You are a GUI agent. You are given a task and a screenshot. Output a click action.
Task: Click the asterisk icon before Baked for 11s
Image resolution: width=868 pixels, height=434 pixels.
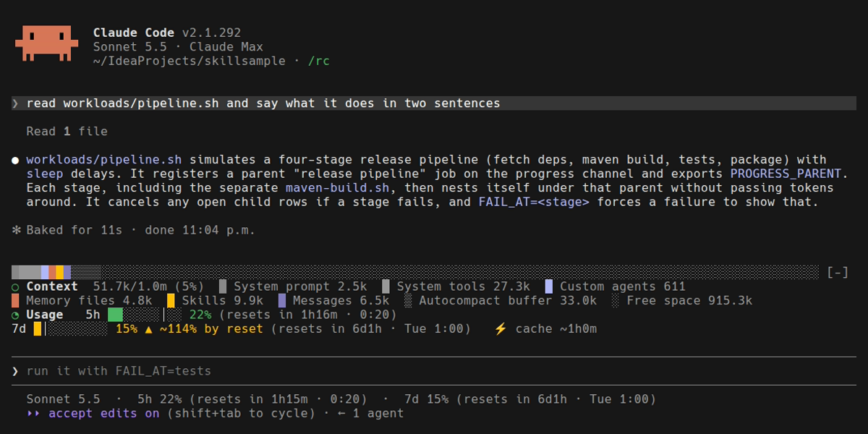(x=16, y=231)
